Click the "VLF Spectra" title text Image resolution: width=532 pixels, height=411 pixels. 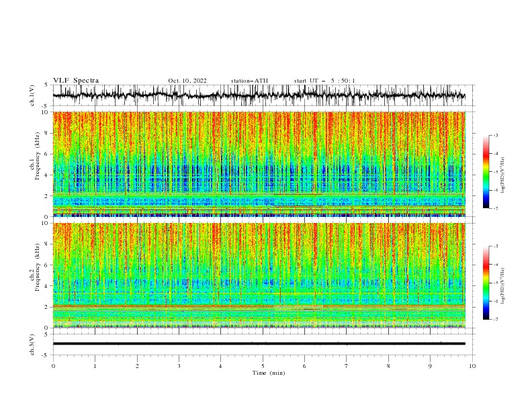[76, 81]
